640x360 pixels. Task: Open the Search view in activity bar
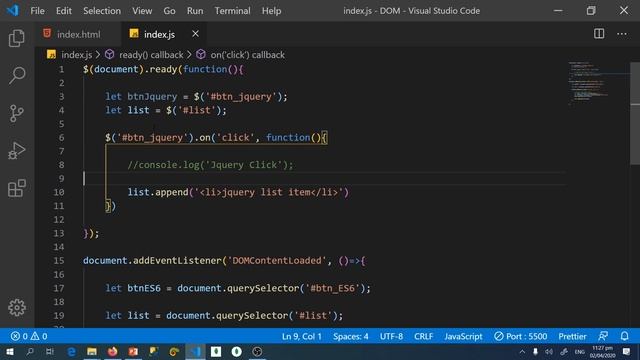[17, 76]
